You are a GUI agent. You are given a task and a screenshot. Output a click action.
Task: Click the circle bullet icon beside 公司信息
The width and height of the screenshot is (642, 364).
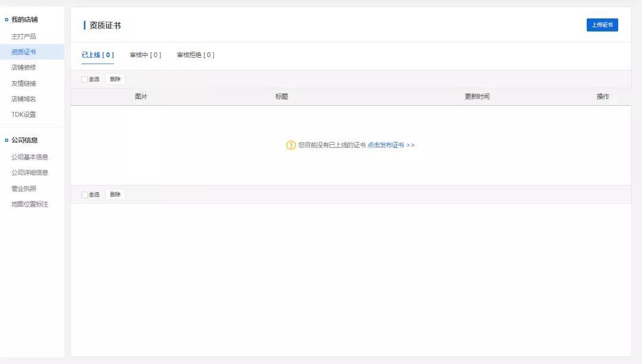point(7,140)
